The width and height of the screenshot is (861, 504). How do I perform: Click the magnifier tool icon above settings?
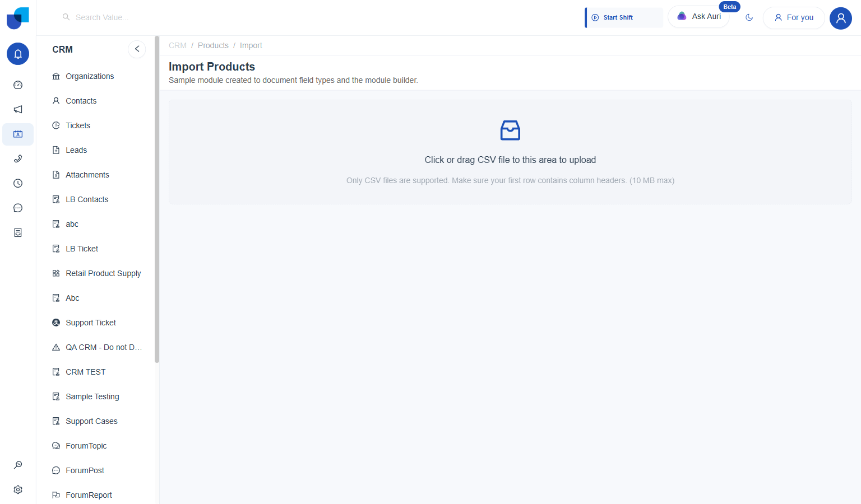coord(18,465)
